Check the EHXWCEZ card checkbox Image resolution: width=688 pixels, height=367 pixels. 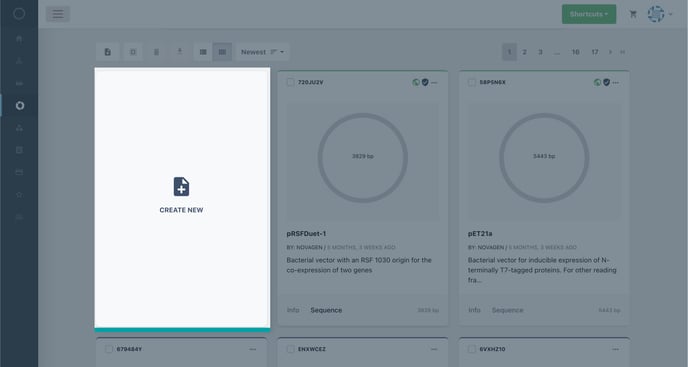[290, 349]
